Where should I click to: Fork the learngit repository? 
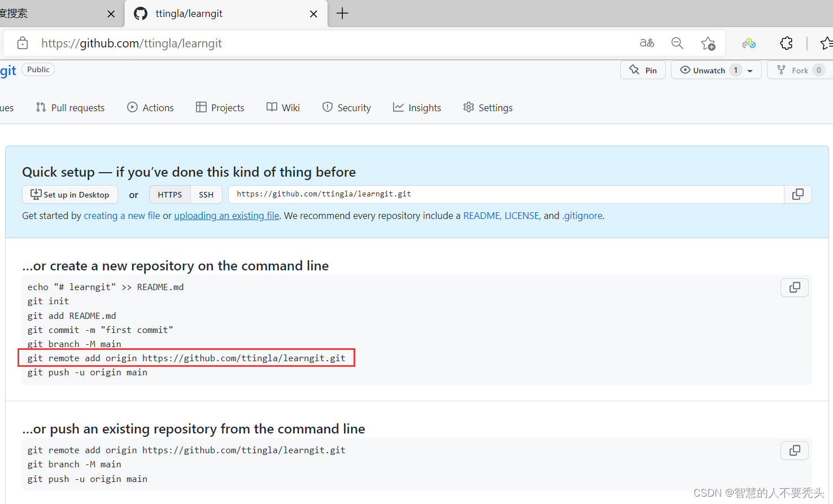coord(799,69)
